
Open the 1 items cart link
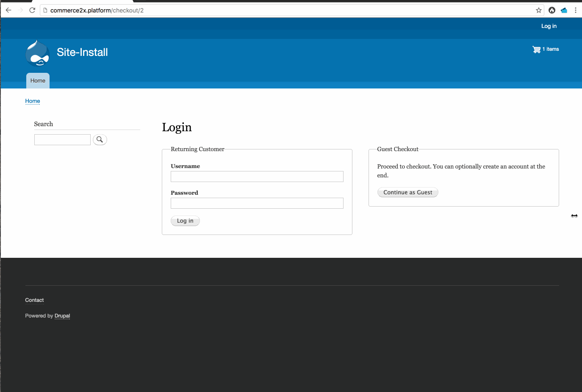pos(551,49)
